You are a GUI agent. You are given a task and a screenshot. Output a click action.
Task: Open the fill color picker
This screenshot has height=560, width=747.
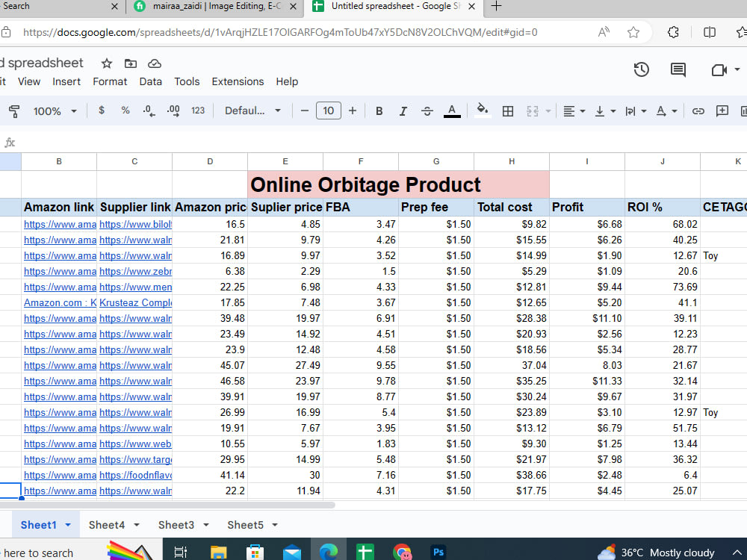(483, 110)
